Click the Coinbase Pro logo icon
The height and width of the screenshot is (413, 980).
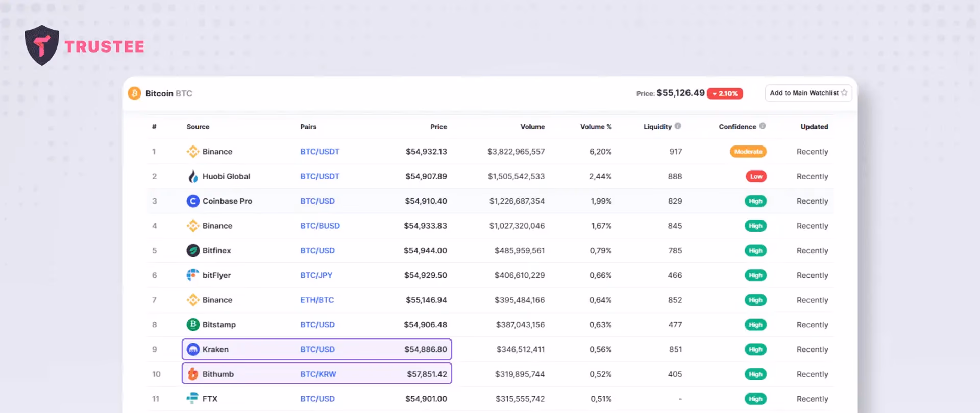[193, 201]
